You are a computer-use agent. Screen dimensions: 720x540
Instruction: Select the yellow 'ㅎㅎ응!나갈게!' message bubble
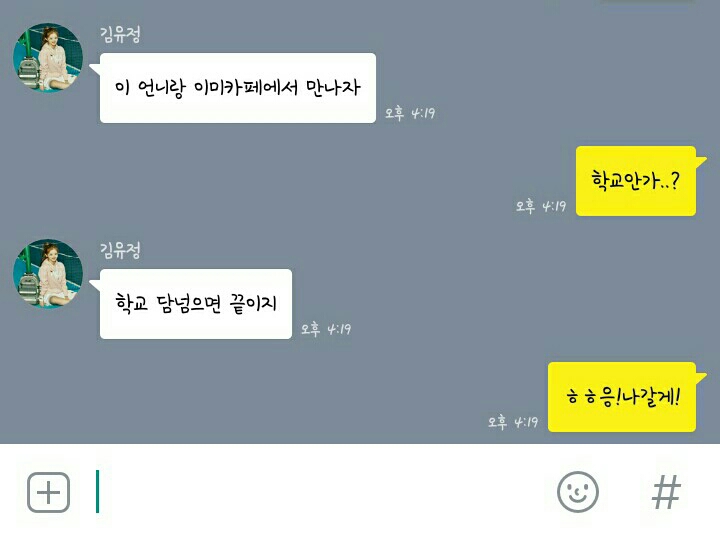pyautogui.click(x=622, y=397)
